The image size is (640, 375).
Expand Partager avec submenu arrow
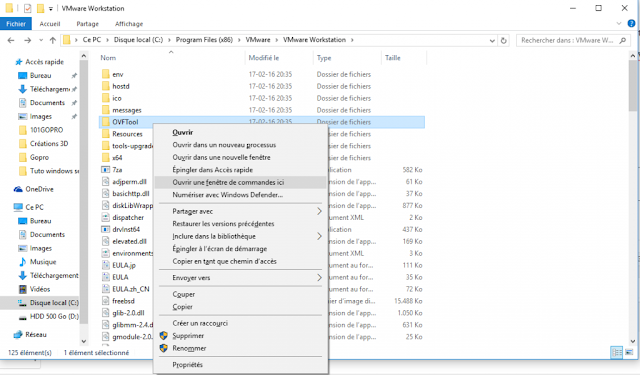point(319,211)
